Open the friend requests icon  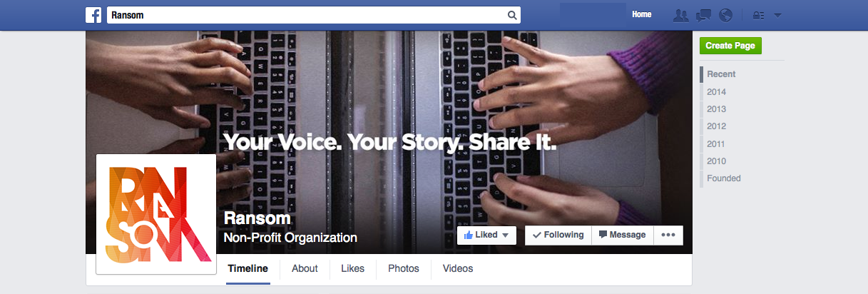(x=681, y=15)
